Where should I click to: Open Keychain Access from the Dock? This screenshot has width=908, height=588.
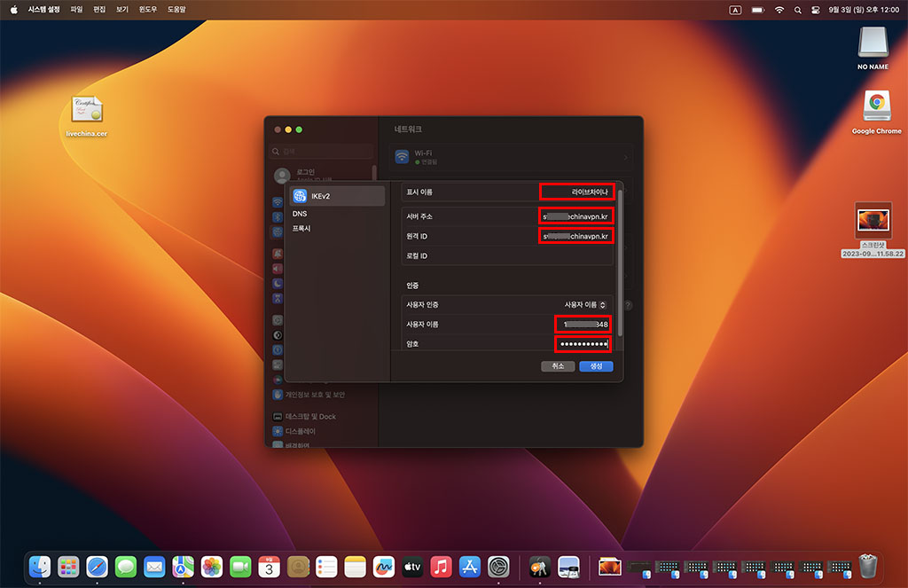[x=540, y=567]
